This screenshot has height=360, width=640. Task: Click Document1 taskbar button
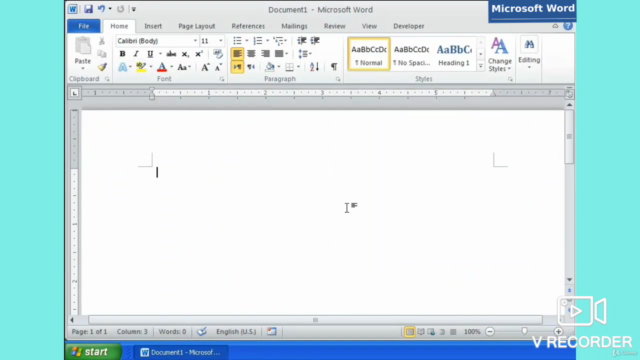(x=181, y=352)
